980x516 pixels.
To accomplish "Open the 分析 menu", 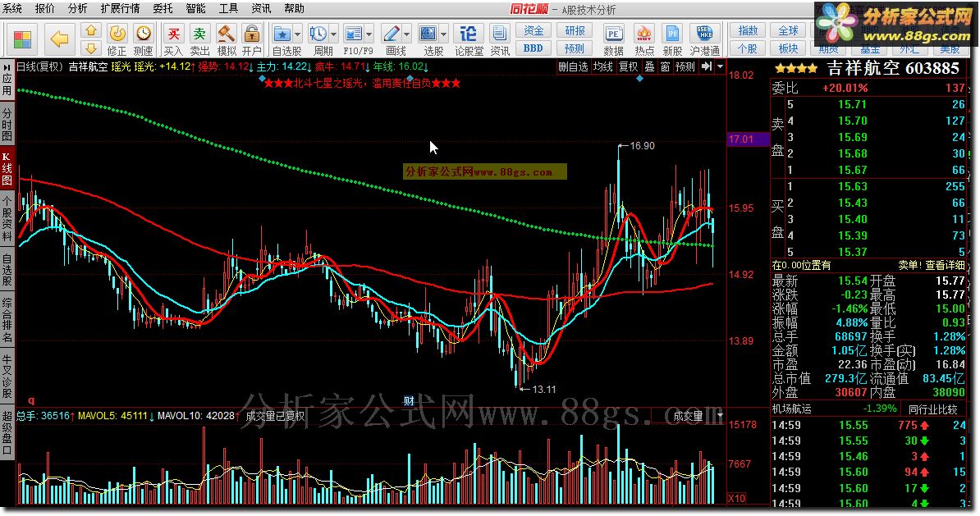I will 77,8.
